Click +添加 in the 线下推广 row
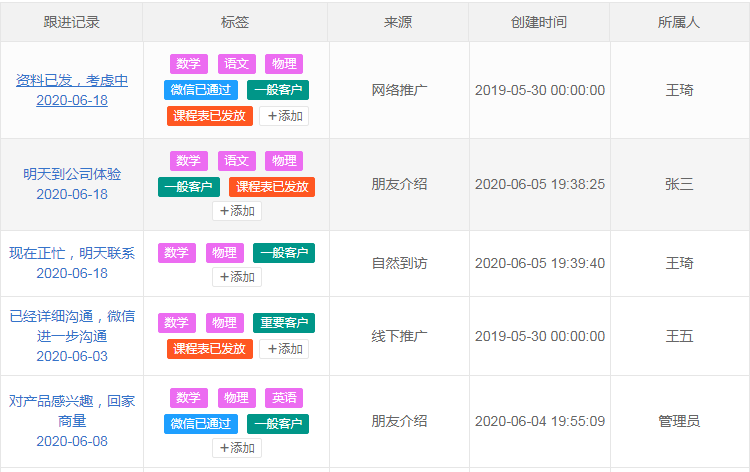The width and height of the screenshot is (750, 472). pyautogui.click(x=284, y=349)
